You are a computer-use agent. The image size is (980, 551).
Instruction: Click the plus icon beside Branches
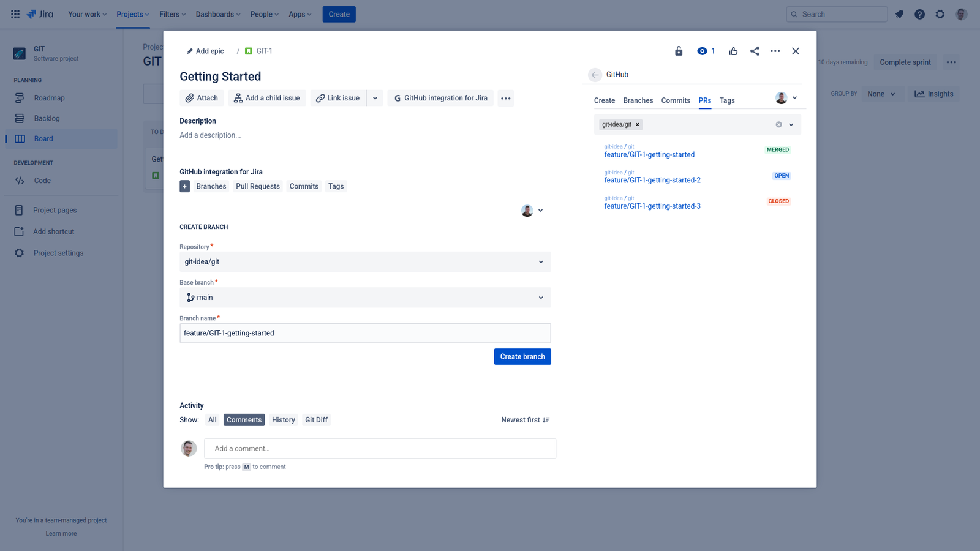185,186
